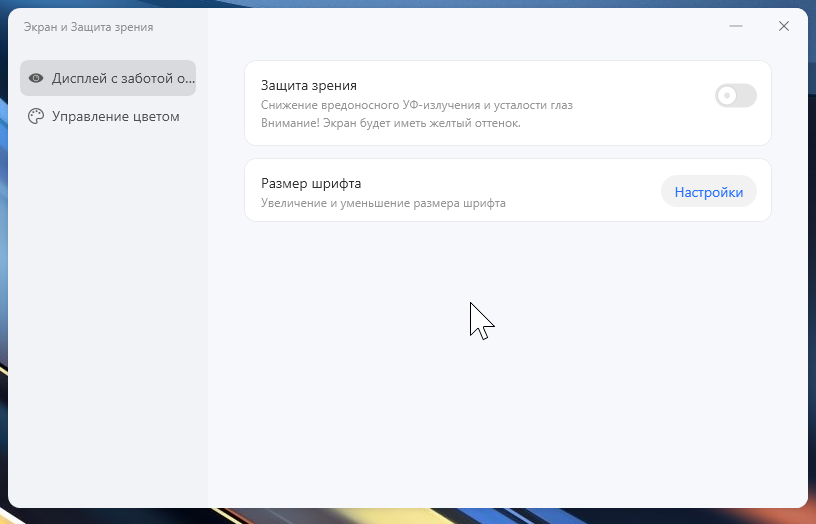
Task: Open Управление цветом section
Action: [x=108, y=116]
